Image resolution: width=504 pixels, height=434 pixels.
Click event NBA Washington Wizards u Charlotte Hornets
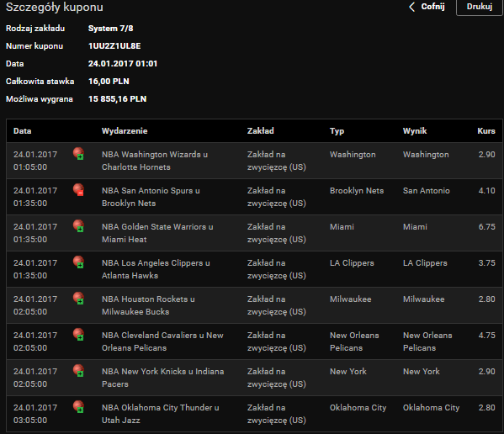pyautogui.click(x=155, y=161)
